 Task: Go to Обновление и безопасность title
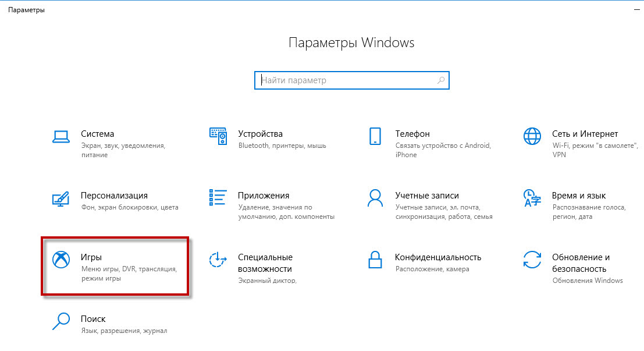coord(581,263)
